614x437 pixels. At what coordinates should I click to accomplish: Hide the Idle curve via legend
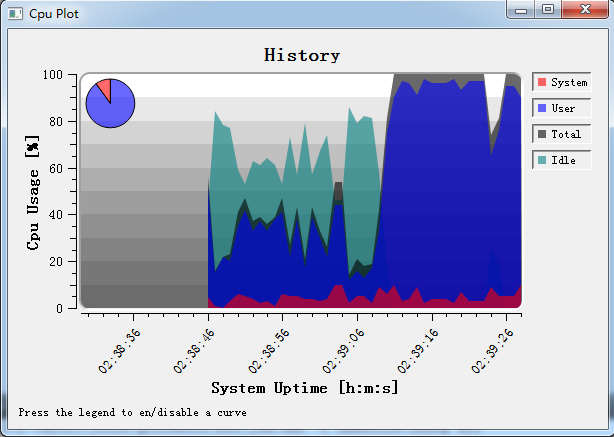[x=562, y=160]
